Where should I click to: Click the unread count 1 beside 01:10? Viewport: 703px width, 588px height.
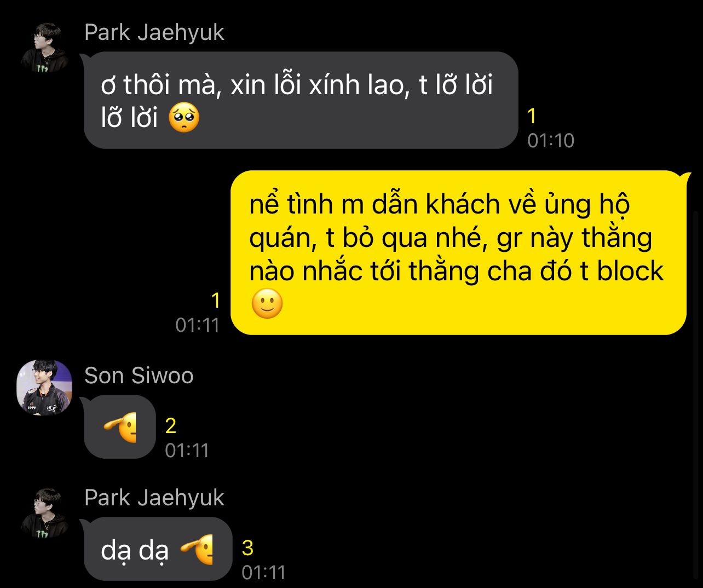pos(531,116)
